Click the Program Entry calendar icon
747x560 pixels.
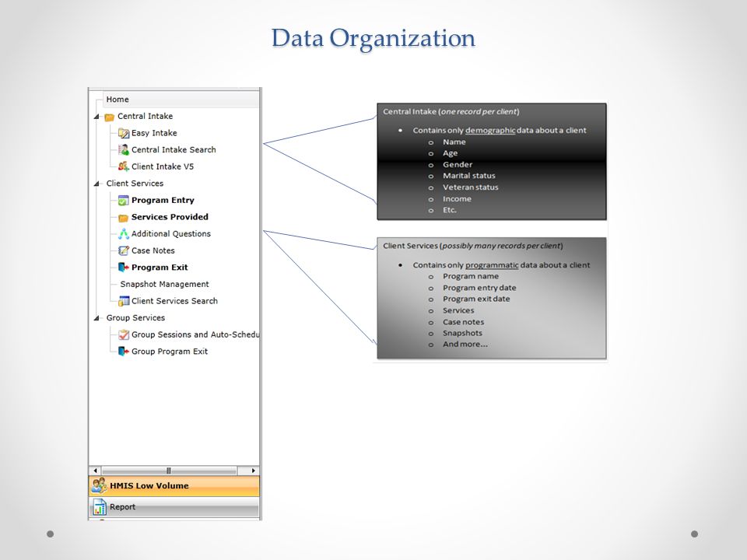click(x=124, y=200)
